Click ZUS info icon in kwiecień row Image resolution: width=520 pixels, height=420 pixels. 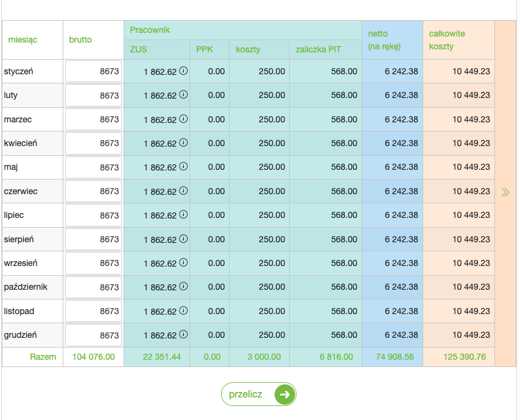coord(183,143)
